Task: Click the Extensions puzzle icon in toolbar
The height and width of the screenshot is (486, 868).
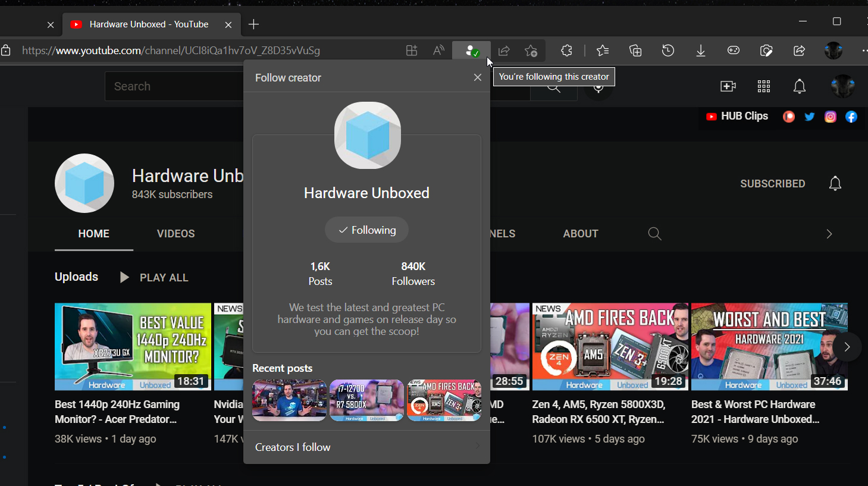Action: [x=566, y=51]
